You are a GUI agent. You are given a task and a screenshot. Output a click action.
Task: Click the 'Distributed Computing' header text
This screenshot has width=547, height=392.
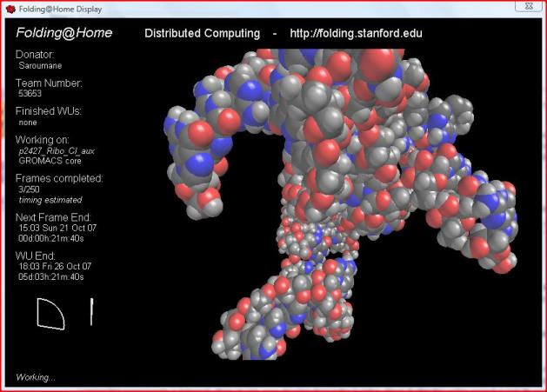[202, 34]
